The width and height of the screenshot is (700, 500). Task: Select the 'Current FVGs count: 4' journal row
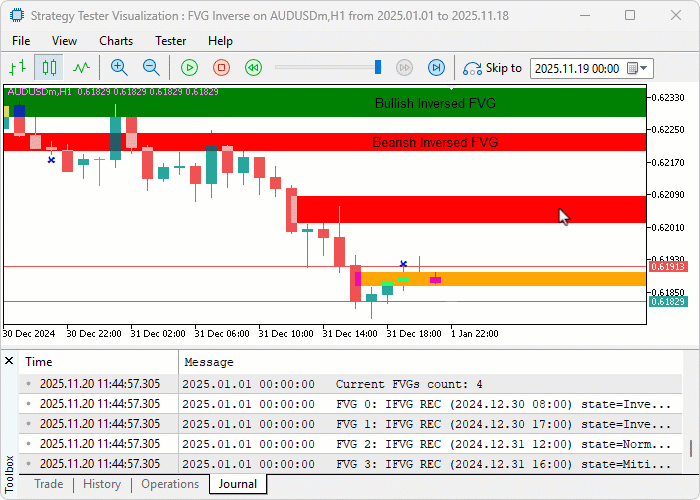350,384
